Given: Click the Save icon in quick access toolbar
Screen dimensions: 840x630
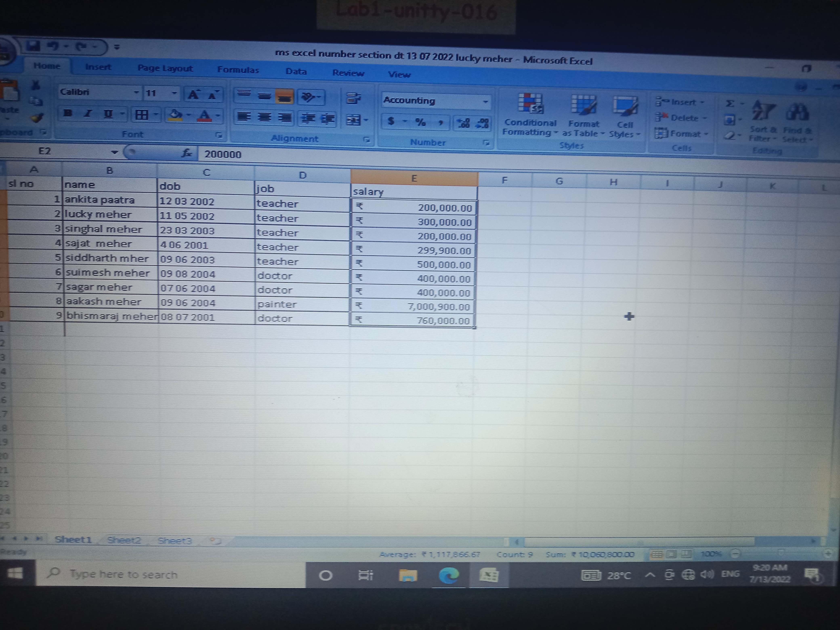Looking at the screenshot, I should click(x=33, y=46).
